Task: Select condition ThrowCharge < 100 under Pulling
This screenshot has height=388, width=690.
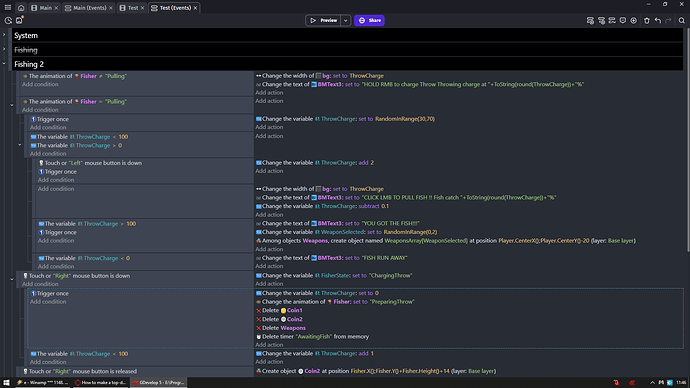Action: point(79,137)
